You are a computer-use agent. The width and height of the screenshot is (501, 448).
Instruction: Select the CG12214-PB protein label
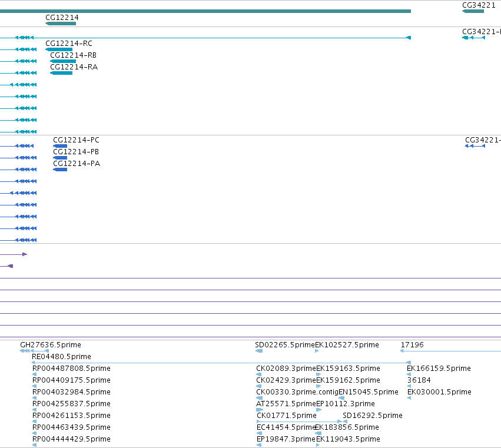point(76,152)
